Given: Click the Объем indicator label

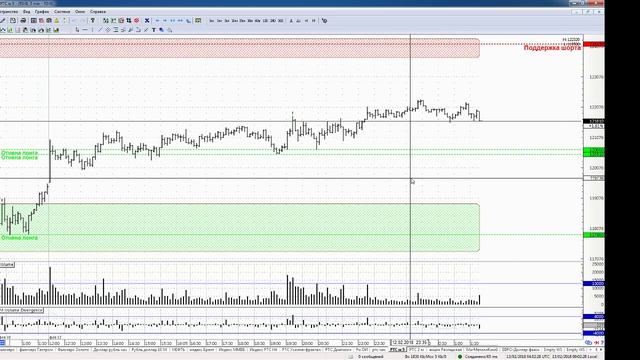Looking at the screenshot, I should (x=7, y=265).
